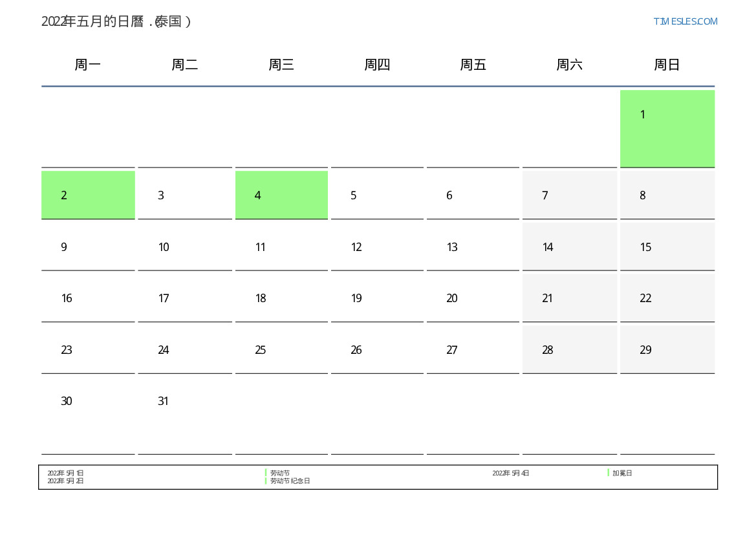Click the 加冕日 legend entry

[x=622, y=474]
